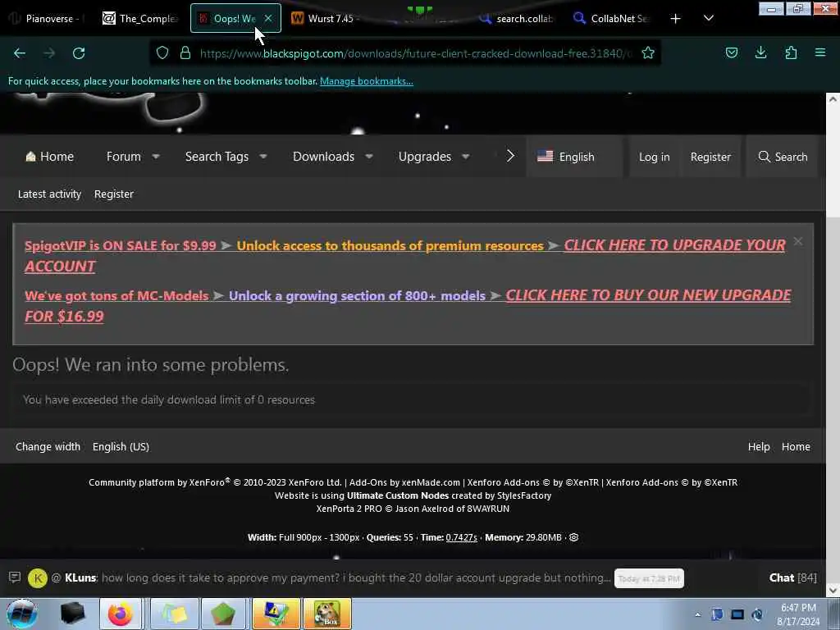840x630 pixels.
Task: Click the page scrollbar down arrow
Action: 833,590
